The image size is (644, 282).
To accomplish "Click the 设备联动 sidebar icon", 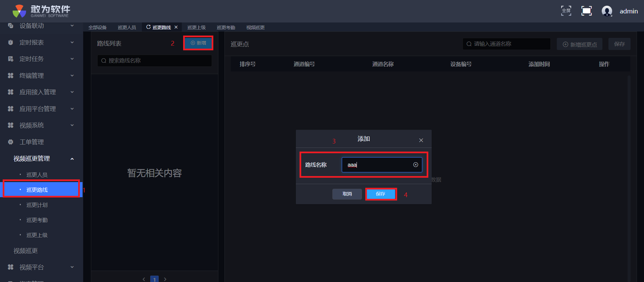I will 11,26.
